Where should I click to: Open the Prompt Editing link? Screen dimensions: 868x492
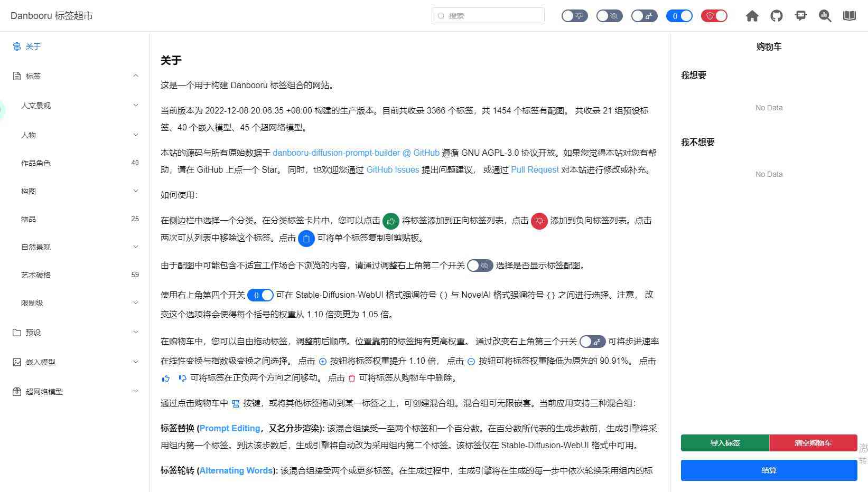pos(230,429)
